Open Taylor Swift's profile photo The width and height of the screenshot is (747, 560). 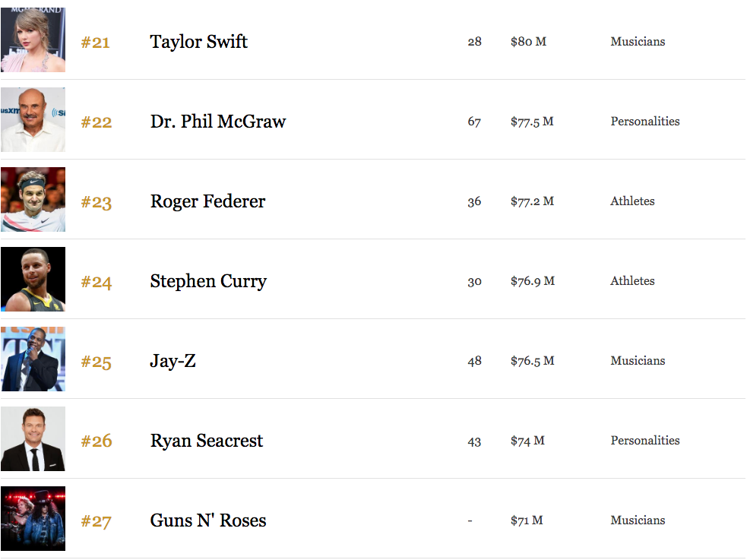pyautogui.click(x=33, y=40)
